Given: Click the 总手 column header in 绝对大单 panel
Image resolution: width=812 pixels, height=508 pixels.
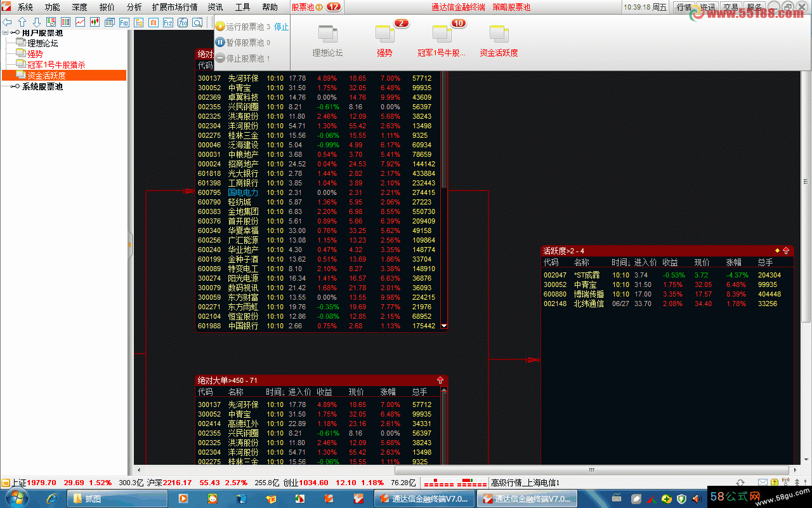Looking at the screenshot, I should coord(419,392).
